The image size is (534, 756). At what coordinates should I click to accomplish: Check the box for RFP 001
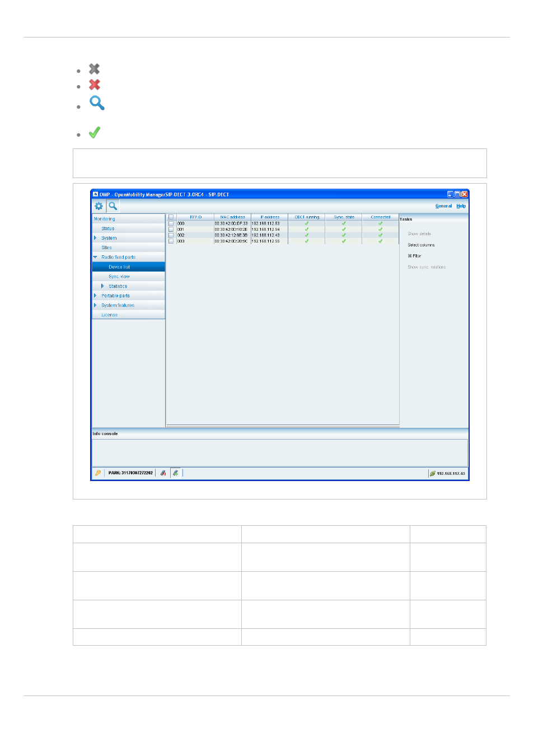[x=171, y=230]
